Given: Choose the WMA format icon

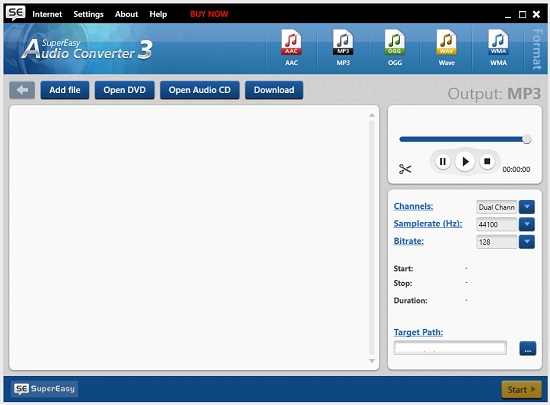Looking at the screenshot, I should tap(498, 47).
